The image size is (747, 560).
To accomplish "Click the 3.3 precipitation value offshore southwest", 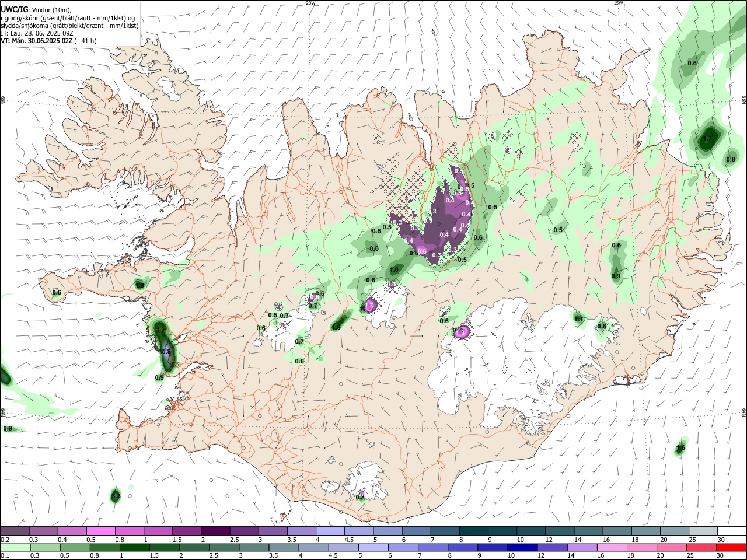I will (116, 496).
